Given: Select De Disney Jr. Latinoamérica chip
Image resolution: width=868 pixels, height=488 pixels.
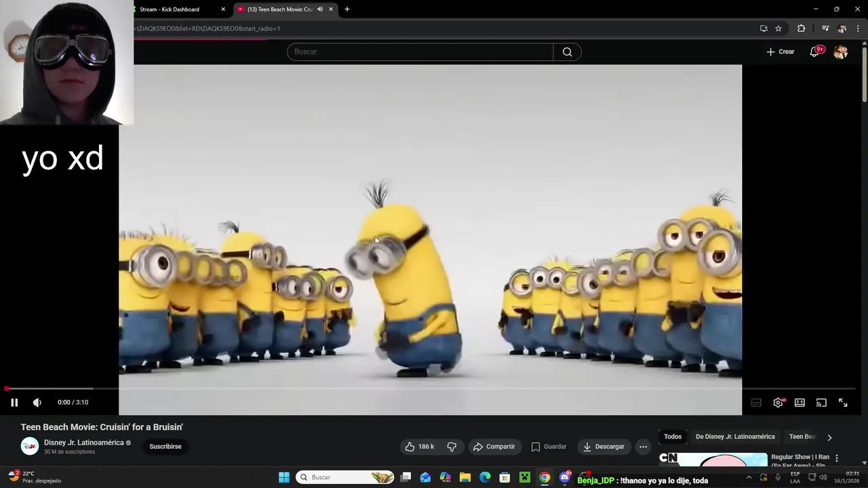Looking at the screenshot, I should 735,436.
